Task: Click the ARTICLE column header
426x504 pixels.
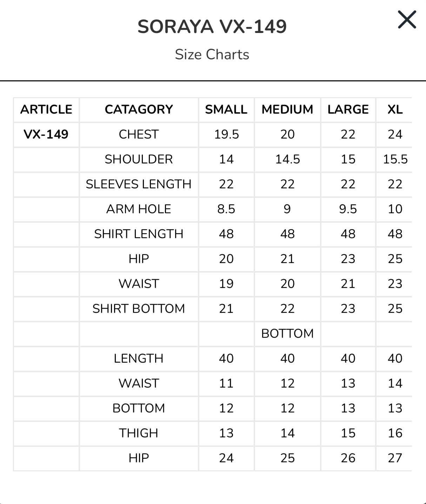Action: pyautogui.click(x=46, y=109)
